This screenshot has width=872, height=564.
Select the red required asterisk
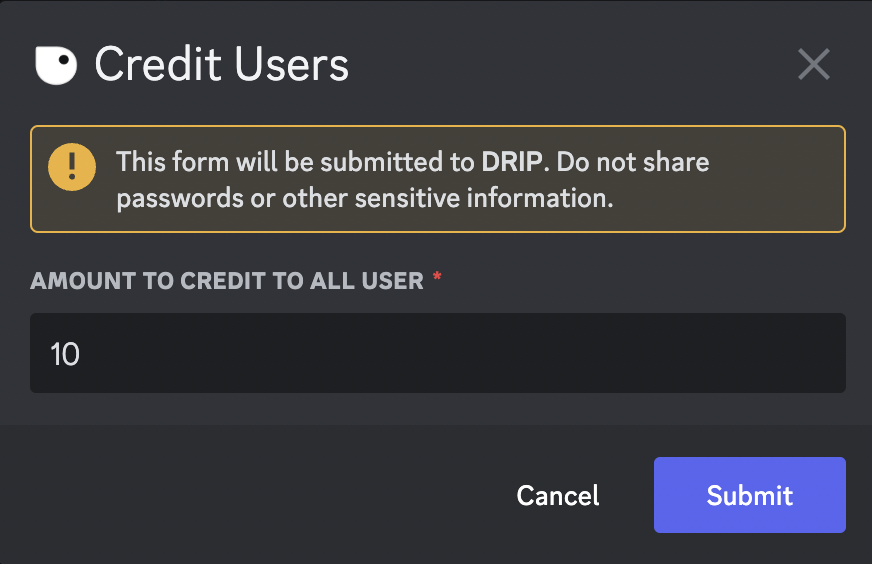click(437, 276)
